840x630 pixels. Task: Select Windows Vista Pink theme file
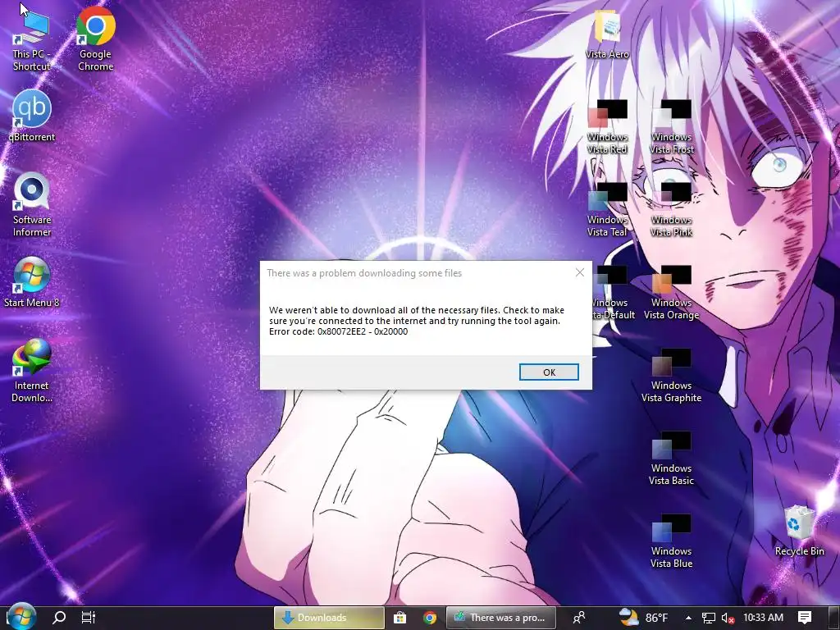[x=671, y=210]
